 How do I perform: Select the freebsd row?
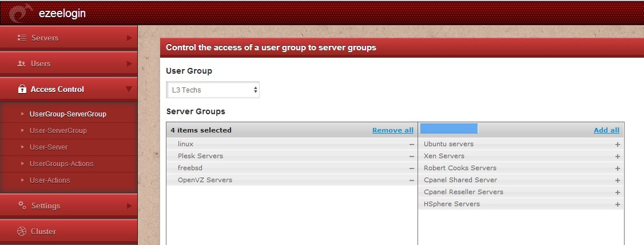[292, 168]
